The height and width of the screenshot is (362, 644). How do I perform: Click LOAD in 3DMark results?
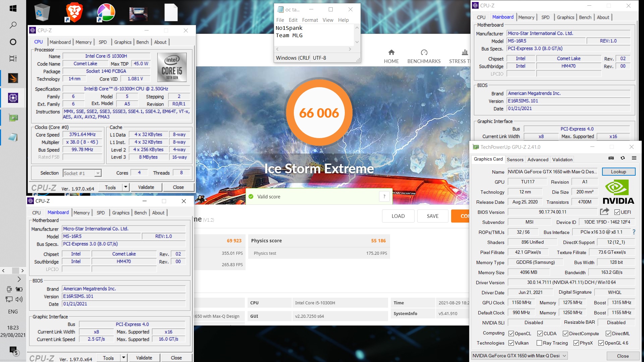398,216
